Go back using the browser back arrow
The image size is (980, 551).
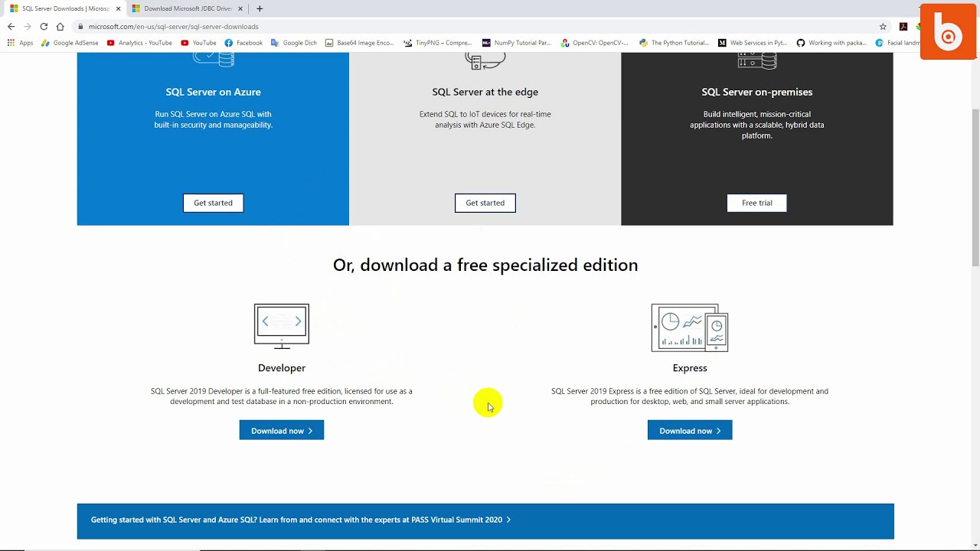tap(11, 26)
